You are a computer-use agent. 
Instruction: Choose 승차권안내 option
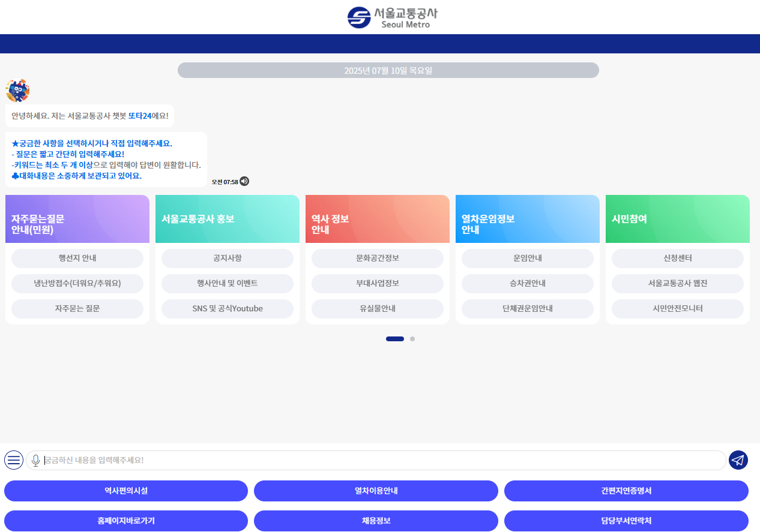528,284
